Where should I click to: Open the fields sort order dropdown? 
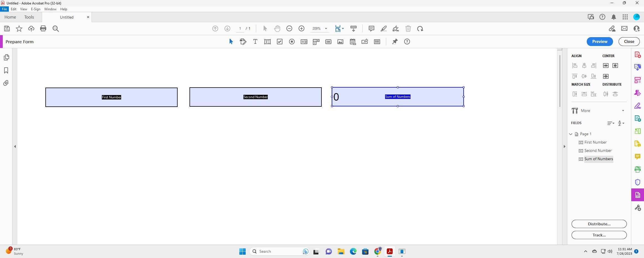coord(621,123)
